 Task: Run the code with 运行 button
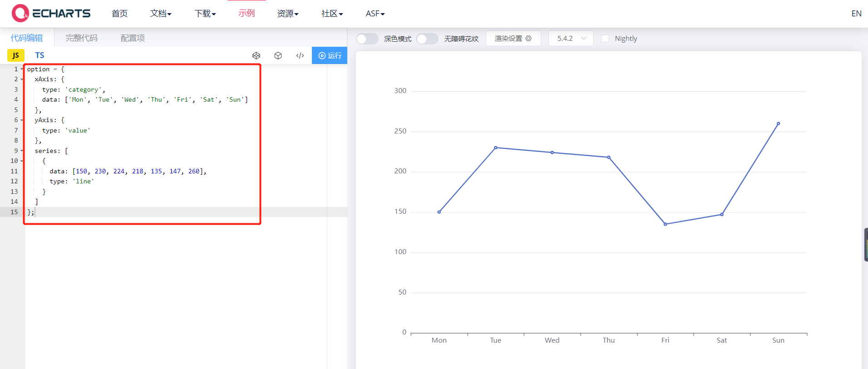[330, 55]
